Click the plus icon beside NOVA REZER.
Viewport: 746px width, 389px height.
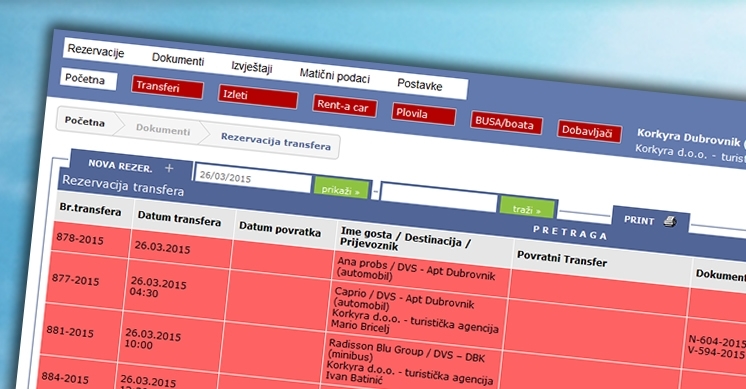(x=169, y=168)
